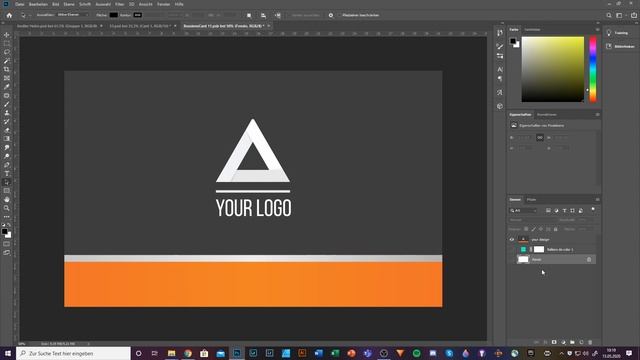Click trash icon to delete layer
The width and height of the screenshot is (640, 360).
pos(590,342)
